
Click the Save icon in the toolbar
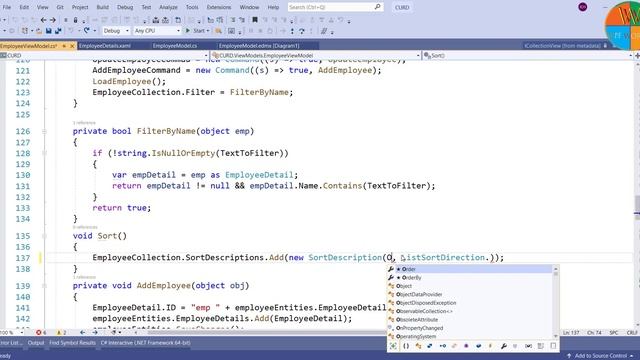point(49,31)
